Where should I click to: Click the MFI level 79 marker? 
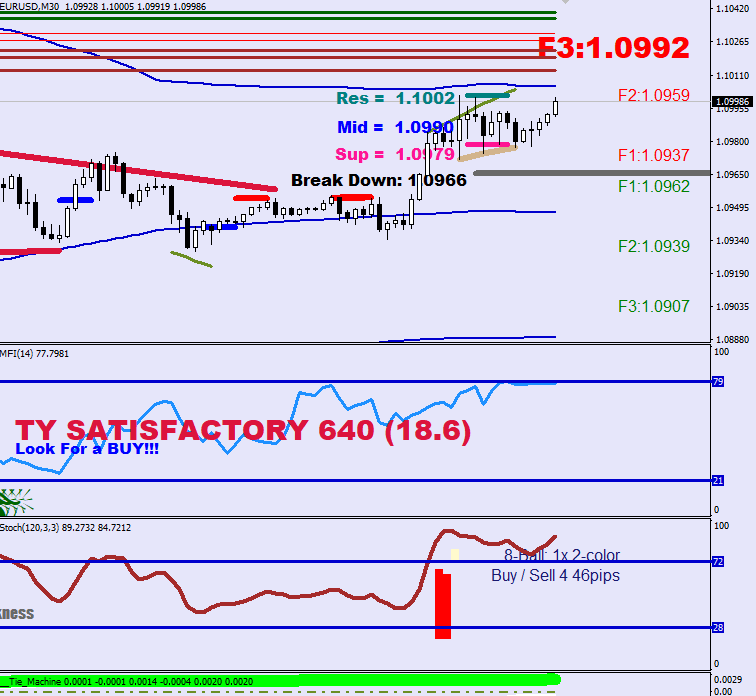pos(717,382)
